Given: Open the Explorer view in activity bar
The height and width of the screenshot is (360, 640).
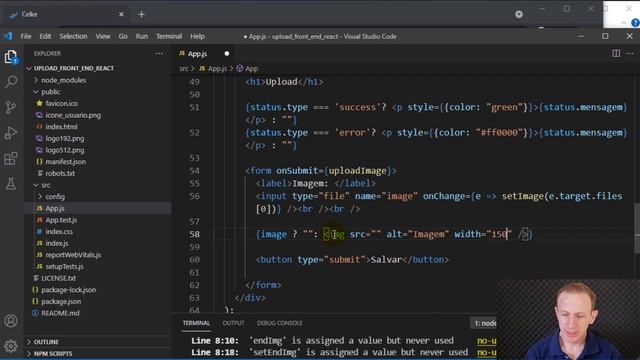Looking at the screenshot, I should 11,57.
